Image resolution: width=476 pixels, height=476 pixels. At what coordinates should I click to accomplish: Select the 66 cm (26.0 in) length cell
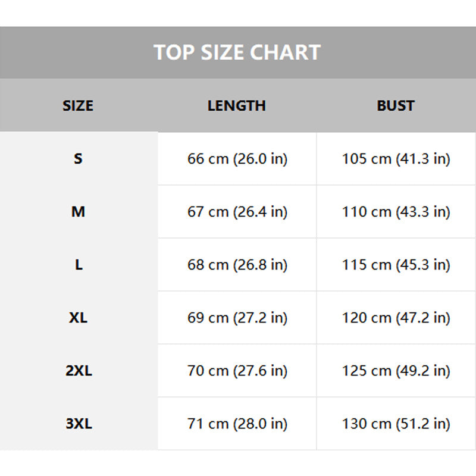pyautogui.click(x=237, y=159)
